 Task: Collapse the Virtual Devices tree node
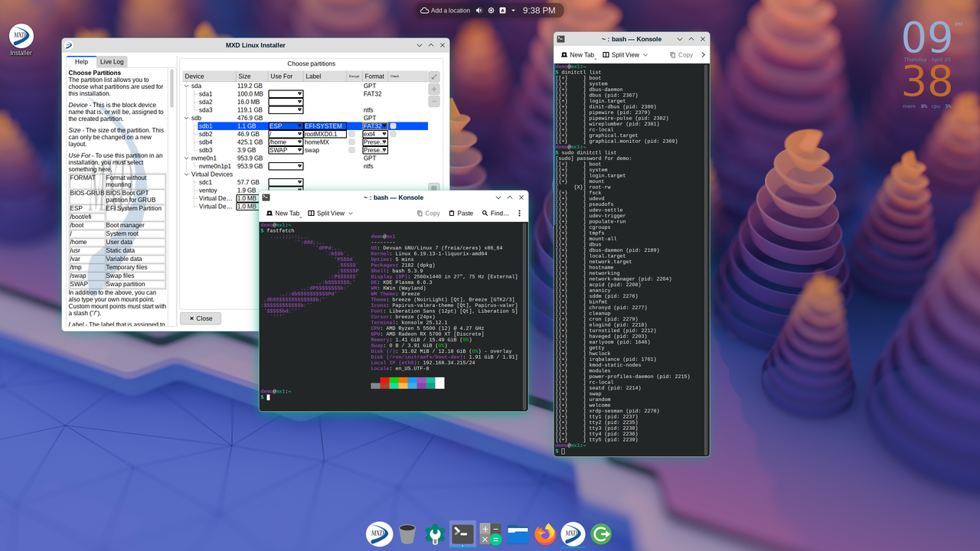[186, 174]
